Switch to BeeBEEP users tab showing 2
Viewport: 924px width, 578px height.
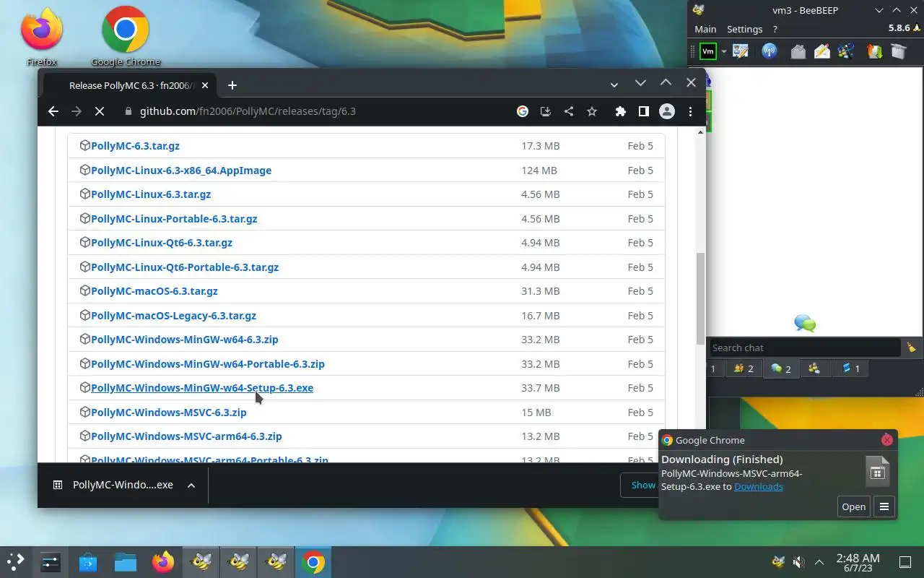pyautogui.click(x=743, y=368)
